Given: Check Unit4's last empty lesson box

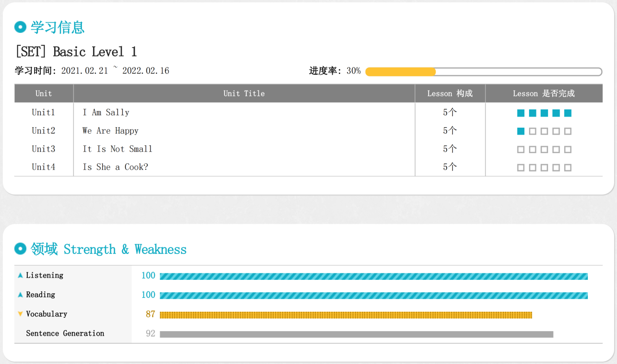Looking at the screenshot, I should point(568,167).
